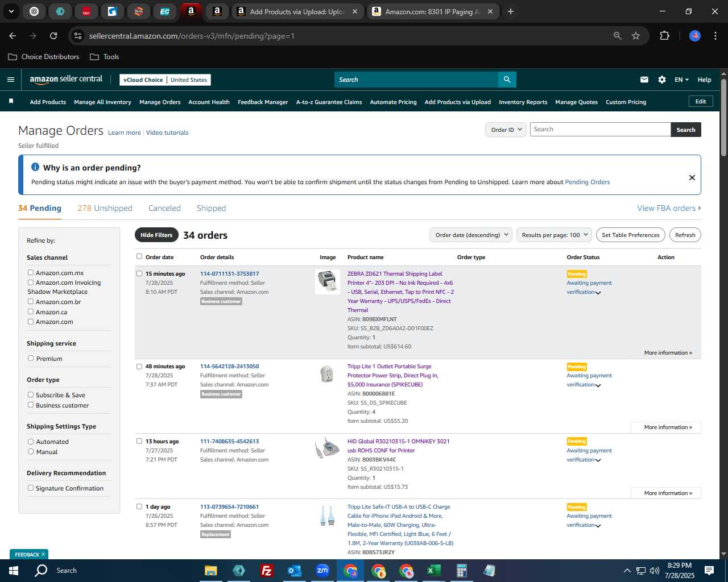Toggle the select-all orders checkbox
Image resolution: width=728 pixels, height=582 pixels.
coord(139,256)
